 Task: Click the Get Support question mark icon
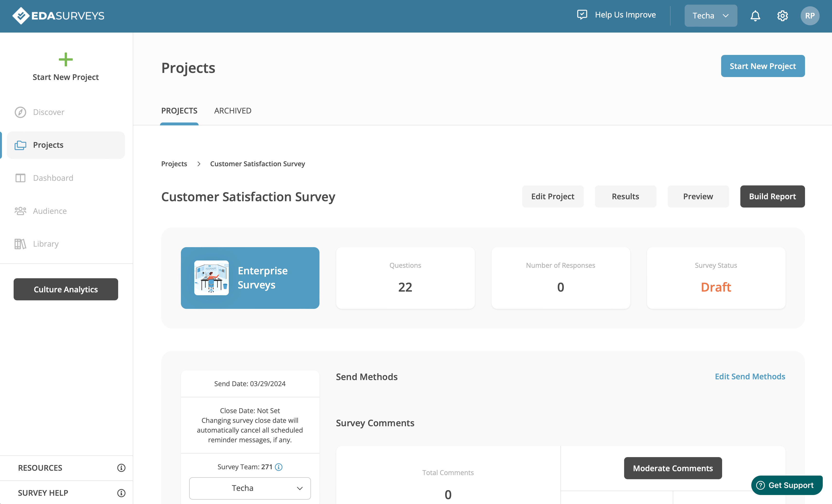[761, 485]
